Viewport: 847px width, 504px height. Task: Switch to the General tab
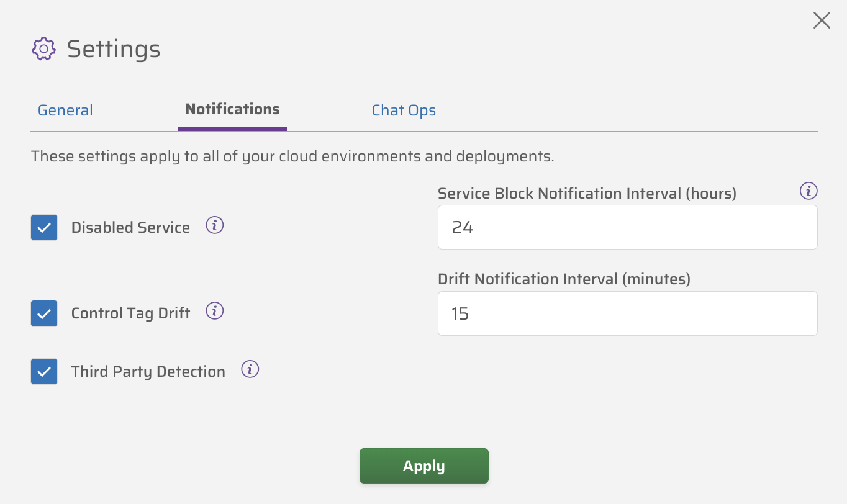pyautogui.click(x=65, y=110)
